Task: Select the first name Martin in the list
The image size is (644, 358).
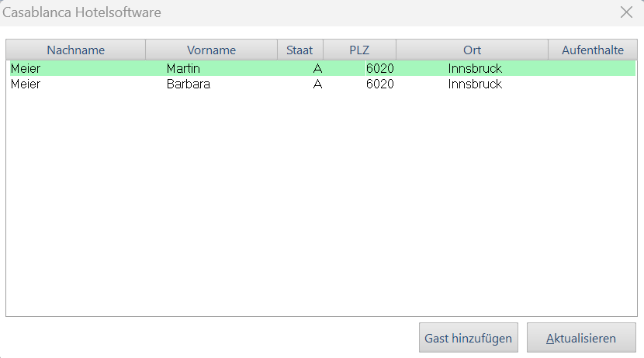Action: 183,69
